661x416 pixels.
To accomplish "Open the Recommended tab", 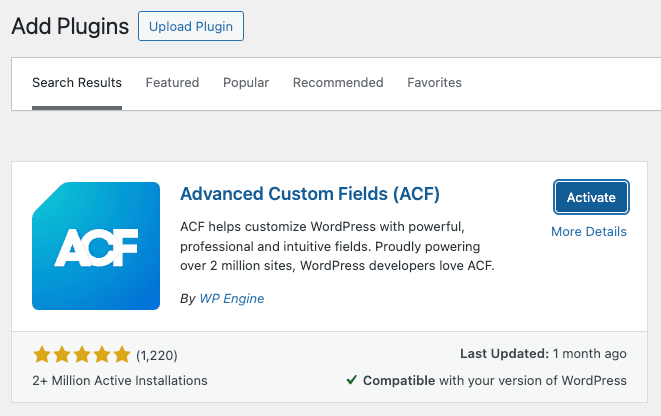I will (338, 83).
